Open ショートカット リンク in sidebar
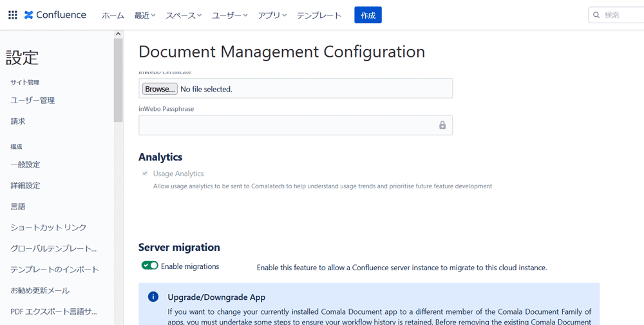 [x=48, y=228]
